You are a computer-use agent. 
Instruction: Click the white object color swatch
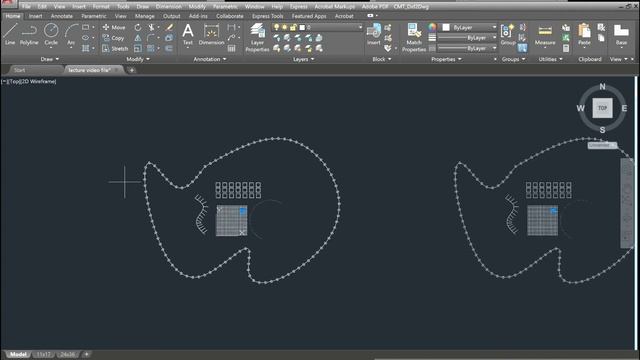point(446,27)
